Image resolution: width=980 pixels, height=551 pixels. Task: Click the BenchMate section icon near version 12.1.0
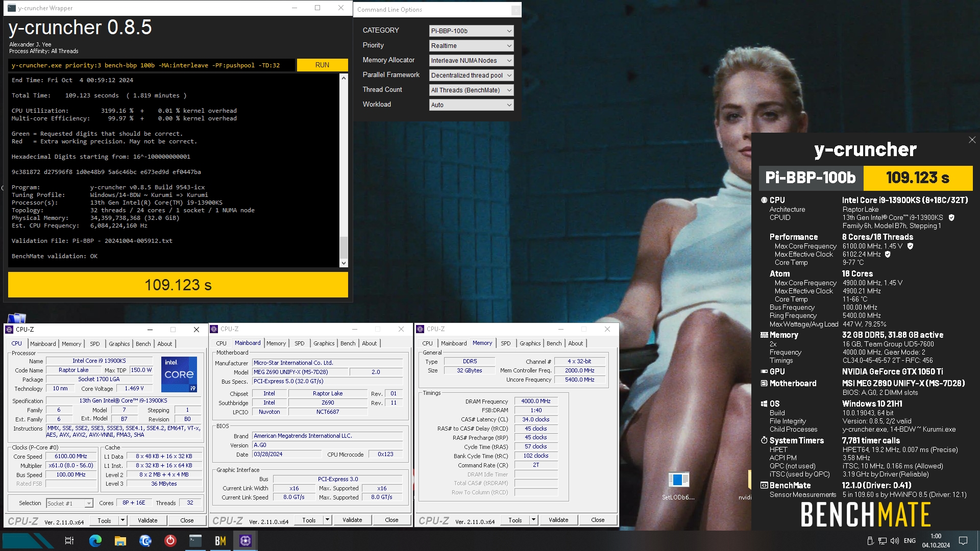[764, 486]
